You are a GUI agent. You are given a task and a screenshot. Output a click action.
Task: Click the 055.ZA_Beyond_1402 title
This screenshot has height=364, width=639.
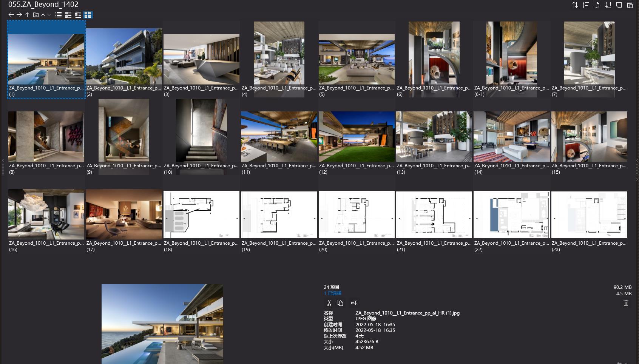pyautogui.click(x=43, y=5)
